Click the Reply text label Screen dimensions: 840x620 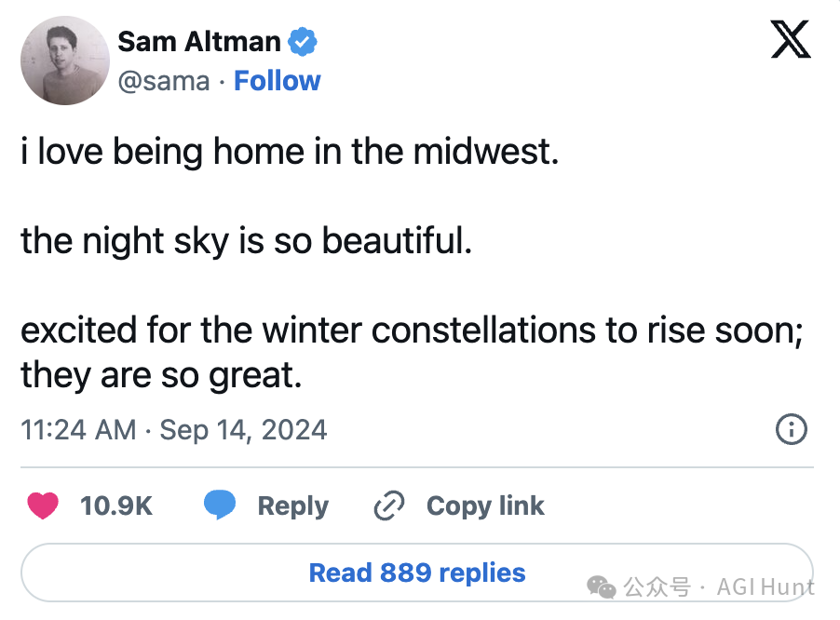[292, 506]
